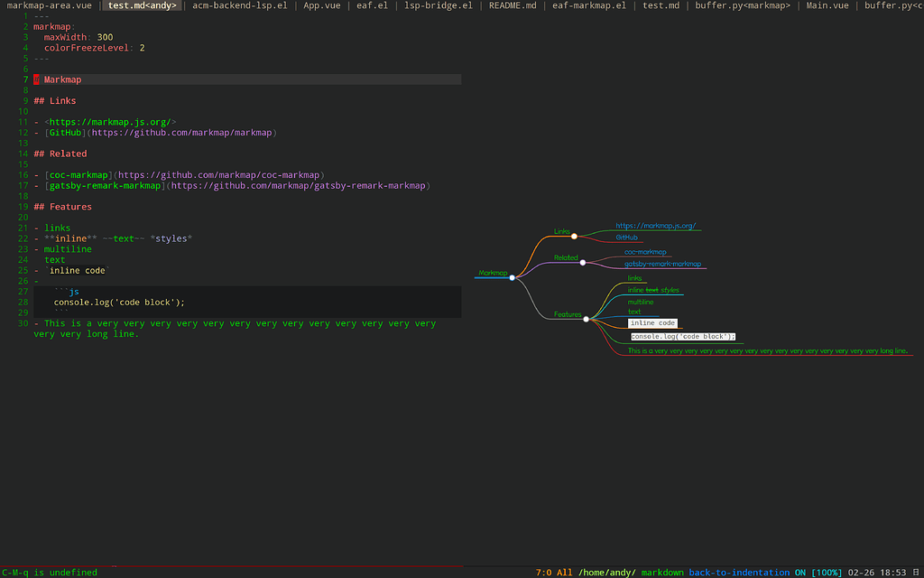924x578 pixels.
Task: Collapse the Markmap root node
Action: (x=512, y=277)
